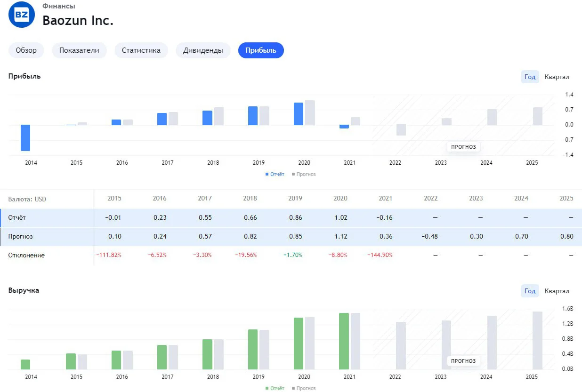Click the Выручка section heading
The width and height of the screenshot is (582, 392).
click(24, 290)
